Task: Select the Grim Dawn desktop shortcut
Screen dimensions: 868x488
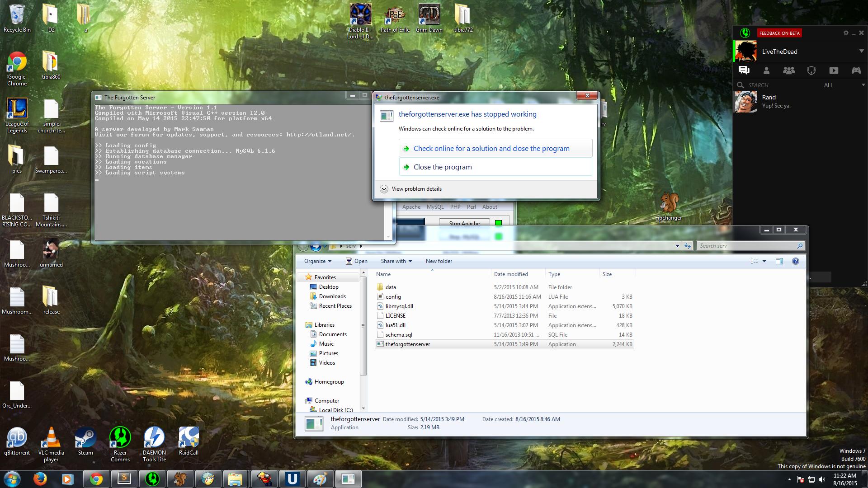Action: click(x=429, y=19)
